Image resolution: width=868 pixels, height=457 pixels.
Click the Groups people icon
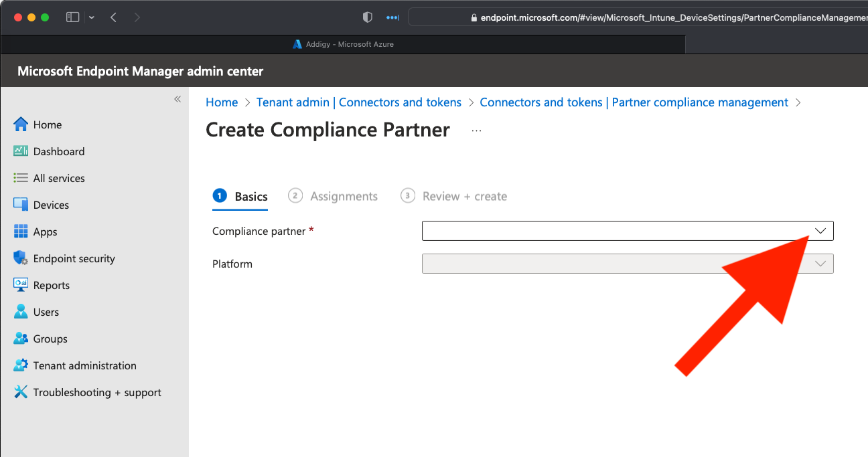pos(21,339)
